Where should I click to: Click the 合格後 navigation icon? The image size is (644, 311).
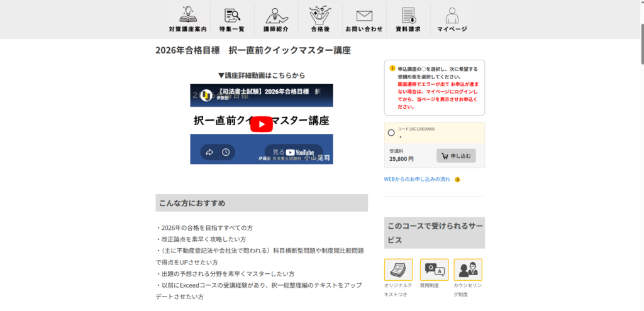(320, 15)
